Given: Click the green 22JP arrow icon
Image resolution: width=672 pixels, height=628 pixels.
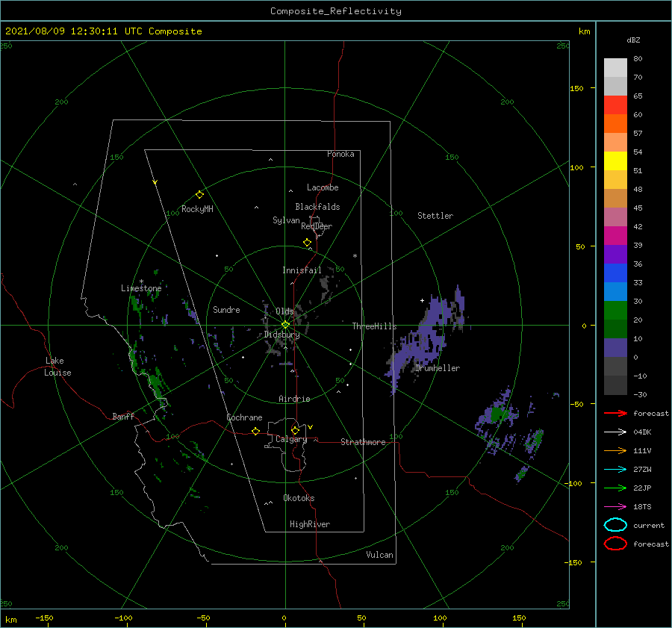Looking at the screenshot, I should click(615, 488).
